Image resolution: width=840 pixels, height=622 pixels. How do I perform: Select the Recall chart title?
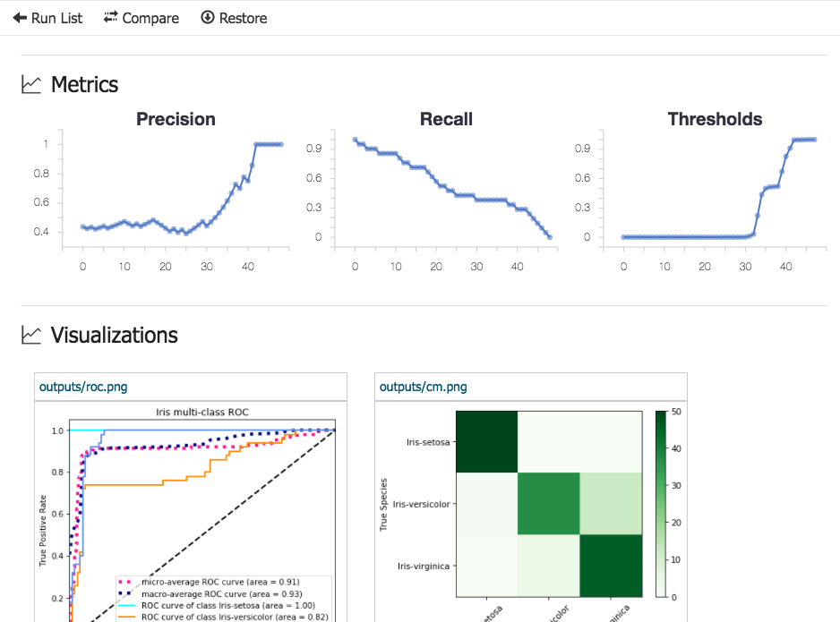click(446, 119)
